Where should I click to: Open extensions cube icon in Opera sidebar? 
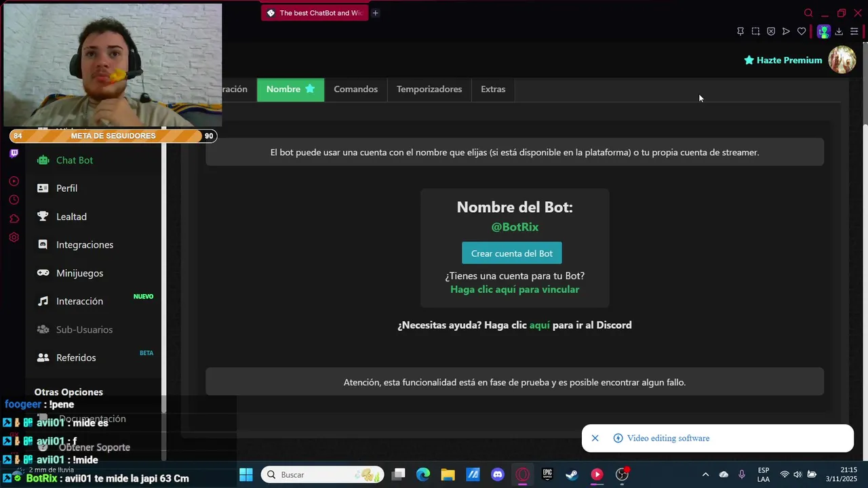(14, 219)
